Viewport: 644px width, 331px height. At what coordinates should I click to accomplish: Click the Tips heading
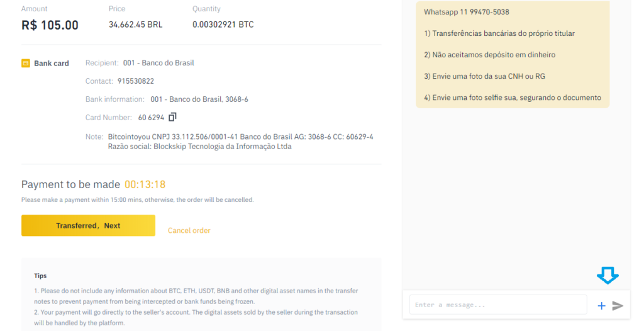(40, 276)
